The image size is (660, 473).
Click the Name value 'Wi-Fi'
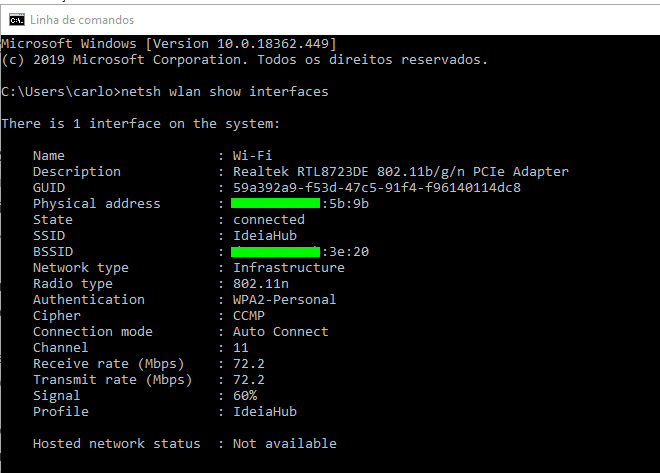[x=253, y=156]
